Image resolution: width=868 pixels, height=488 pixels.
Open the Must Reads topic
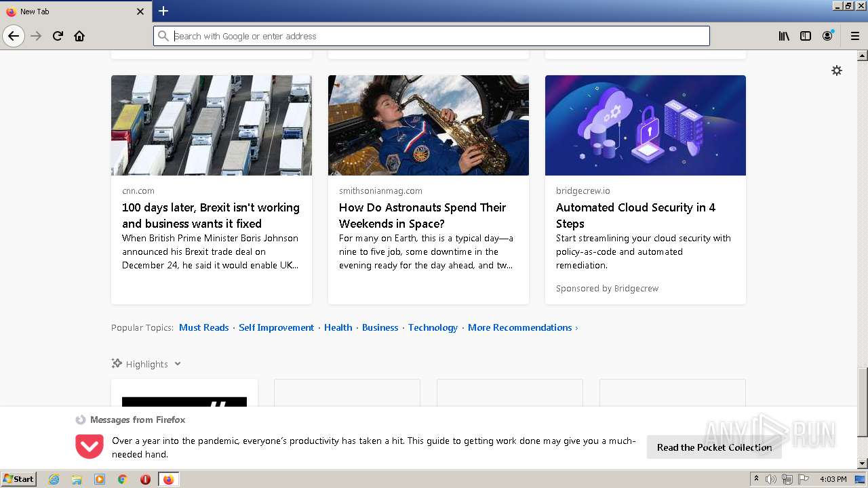tap(203, 327)
